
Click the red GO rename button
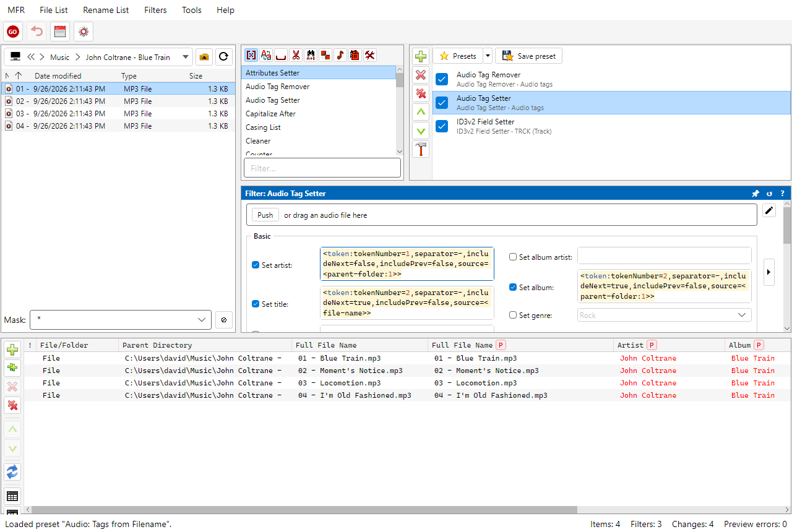tap(13, 32)
